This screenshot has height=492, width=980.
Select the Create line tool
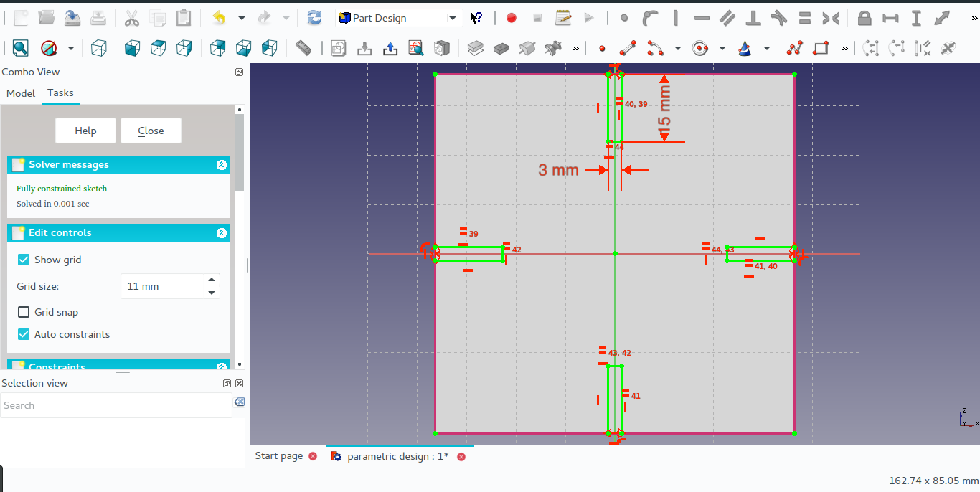click(x=627, y=48)
